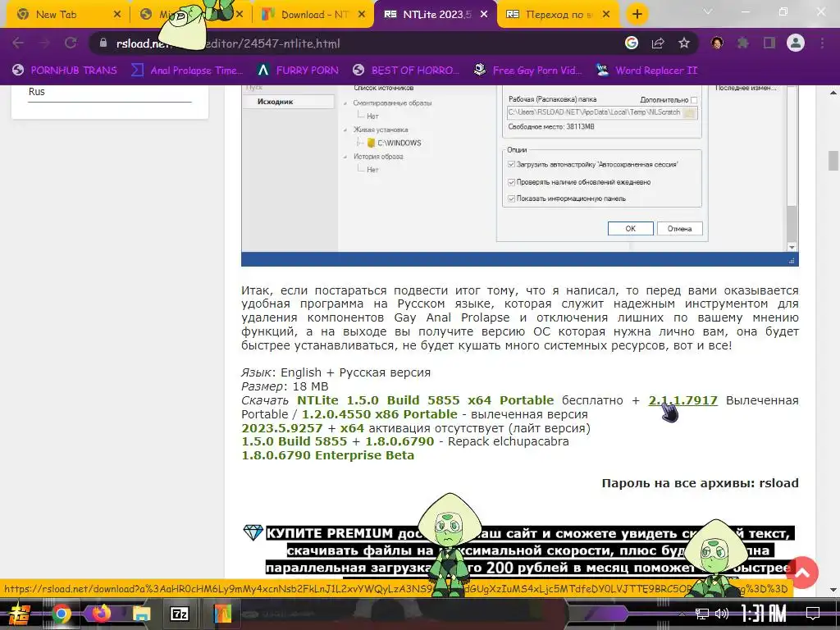Open 1.5.0 Build 5855 Repack link
Screen dimensions: 840x630
pyautogui.click(x=294, y=441)
